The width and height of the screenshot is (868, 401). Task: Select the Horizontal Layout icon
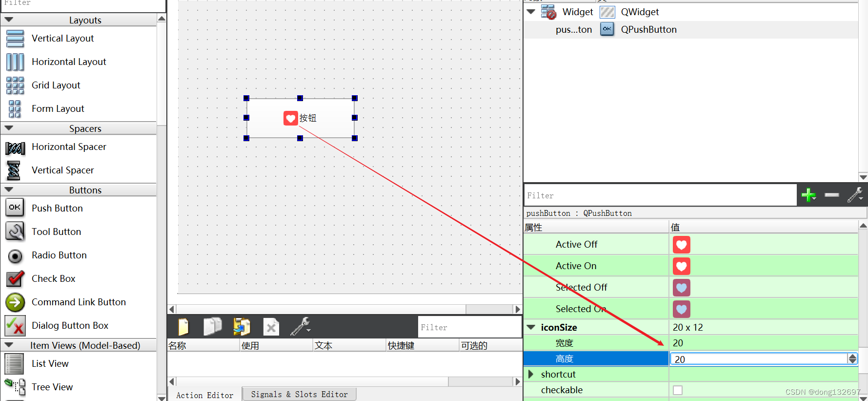(x=15, y=62)
